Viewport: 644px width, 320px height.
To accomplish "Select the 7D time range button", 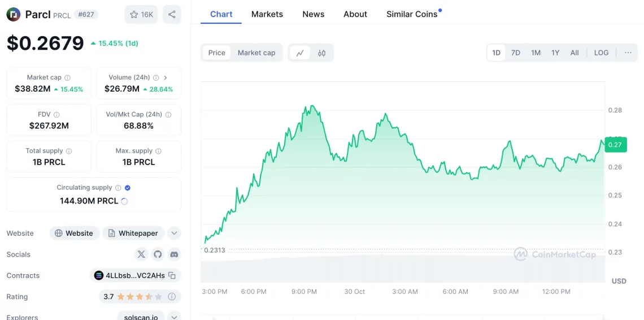I will click(x=515, y=53).
